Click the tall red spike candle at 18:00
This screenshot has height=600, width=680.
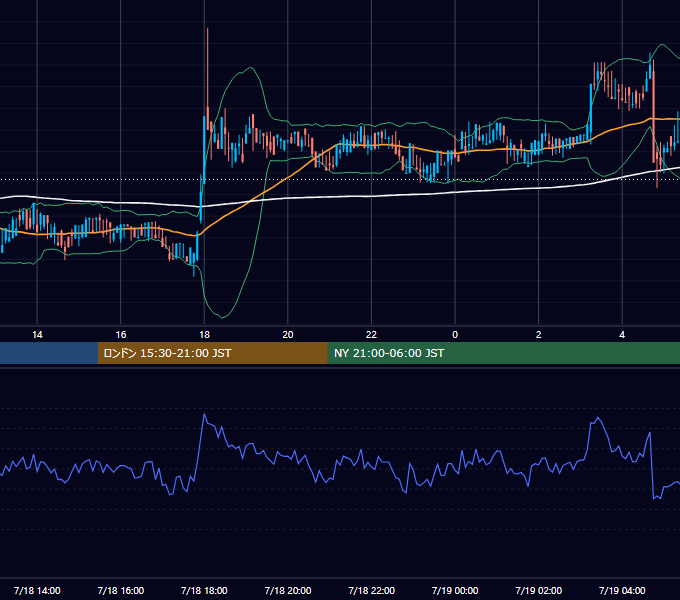pyautogui.click(x=208, y=78)
